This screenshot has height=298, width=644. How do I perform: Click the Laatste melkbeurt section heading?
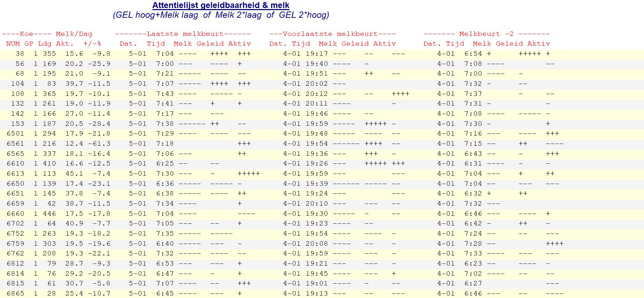183,34
